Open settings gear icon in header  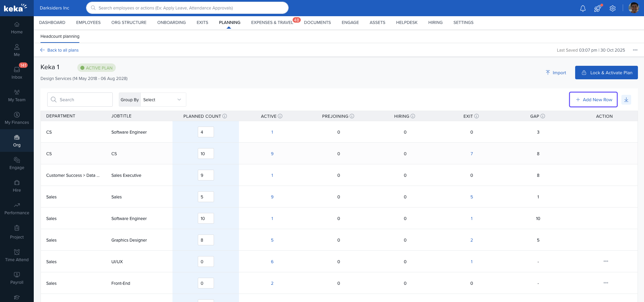pyautogui.click(x=613, y=8)
